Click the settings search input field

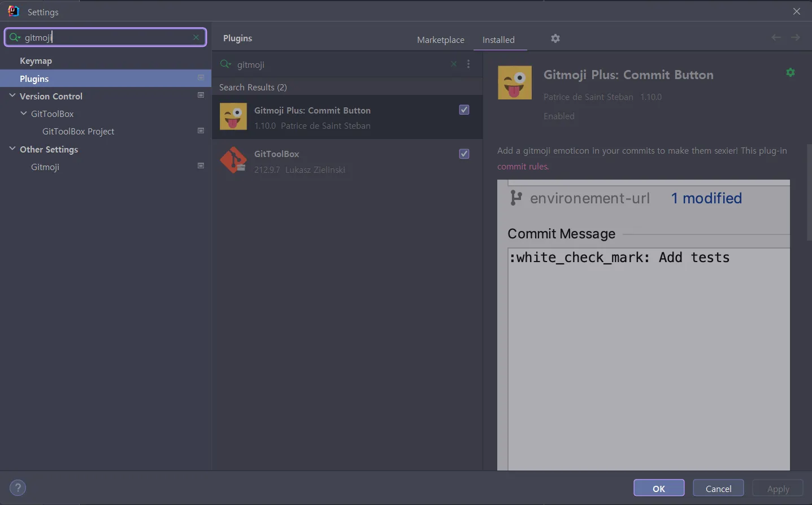(106, 37)
